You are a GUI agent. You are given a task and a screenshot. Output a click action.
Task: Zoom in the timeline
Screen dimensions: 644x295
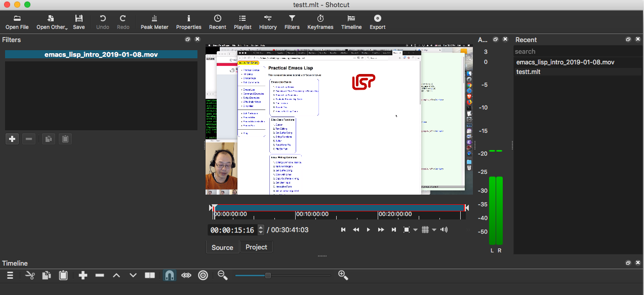click(343, 275)
